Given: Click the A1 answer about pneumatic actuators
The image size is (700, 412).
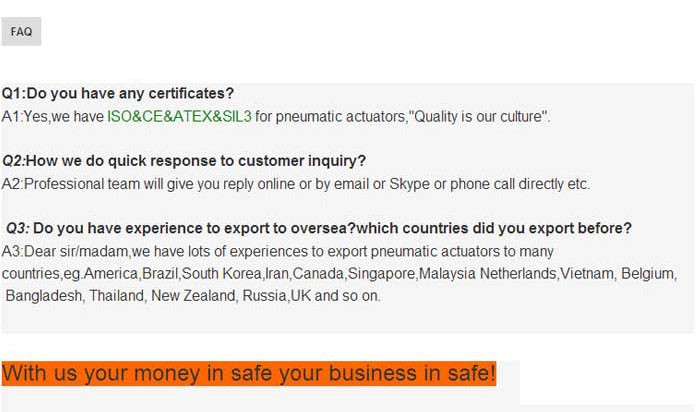Looking at the screenshot, I should click(276, 117).
